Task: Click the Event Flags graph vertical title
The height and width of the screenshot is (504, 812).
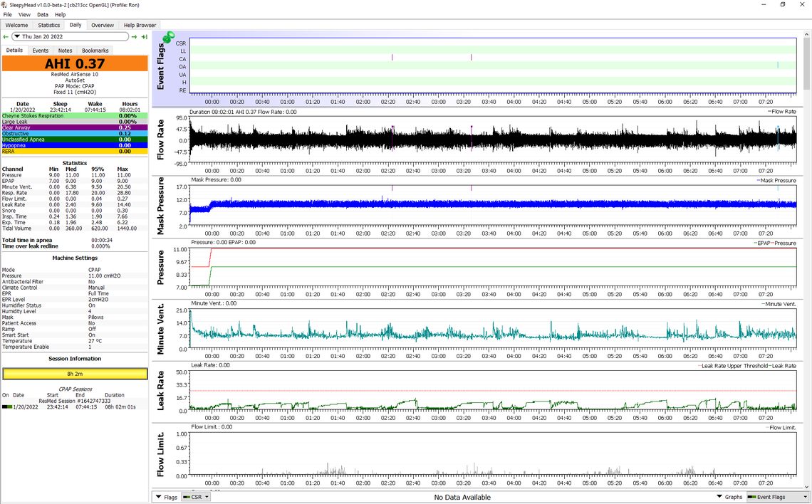Action: point(160,66)
